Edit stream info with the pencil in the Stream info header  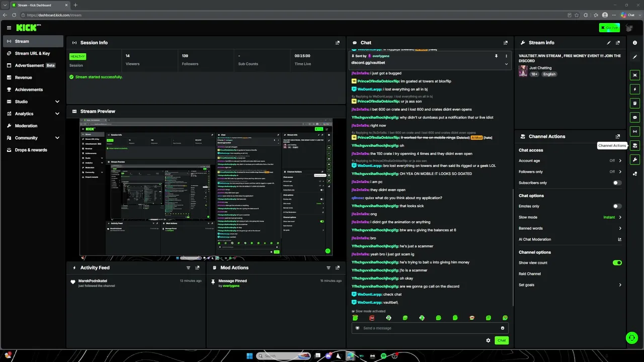pyautogui.click(x=609, y=43)
